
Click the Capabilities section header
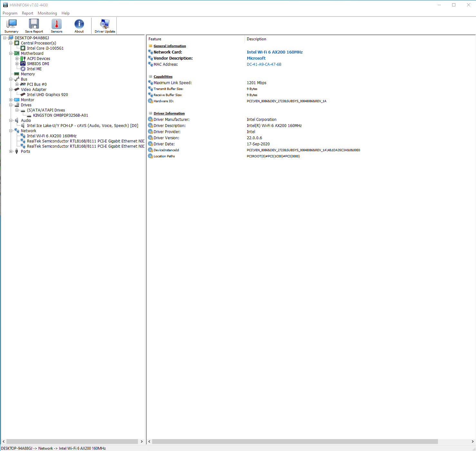tap(163, 76)
